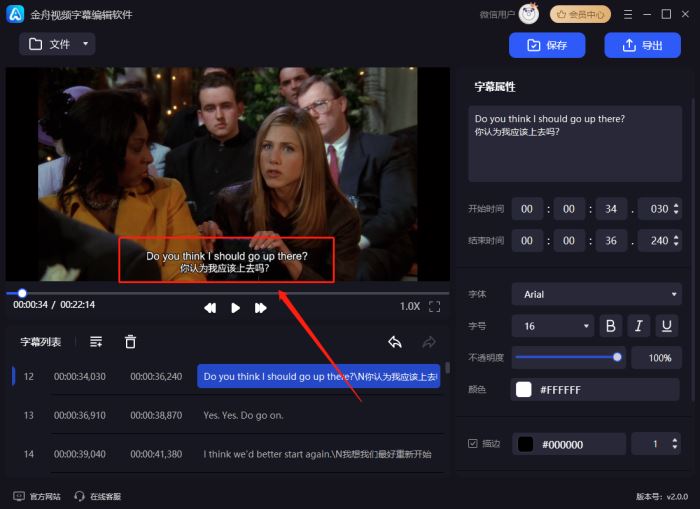Image resolution: width=700 pixels, height=509 pixels.
Task: Click start time seconds field 34
Action: 611,209
